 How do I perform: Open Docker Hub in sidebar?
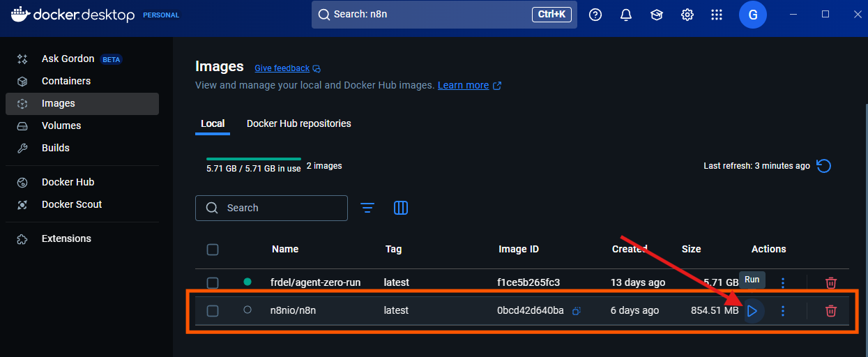[82, 183]
